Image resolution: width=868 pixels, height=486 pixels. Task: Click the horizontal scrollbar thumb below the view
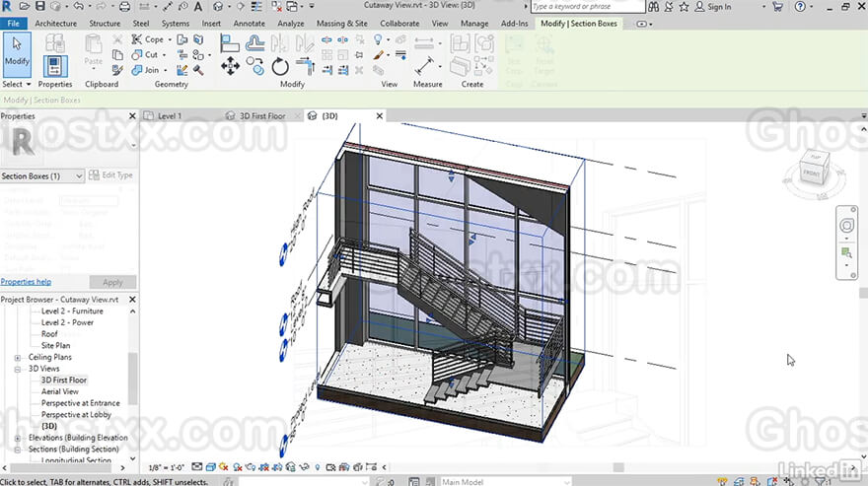coord(618,467)
